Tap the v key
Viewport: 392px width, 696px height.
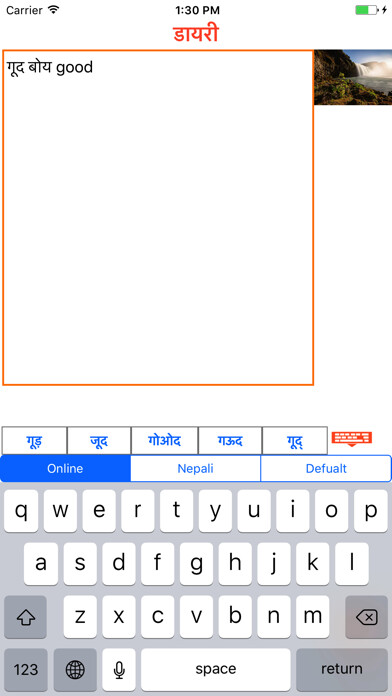coord(196,617)
